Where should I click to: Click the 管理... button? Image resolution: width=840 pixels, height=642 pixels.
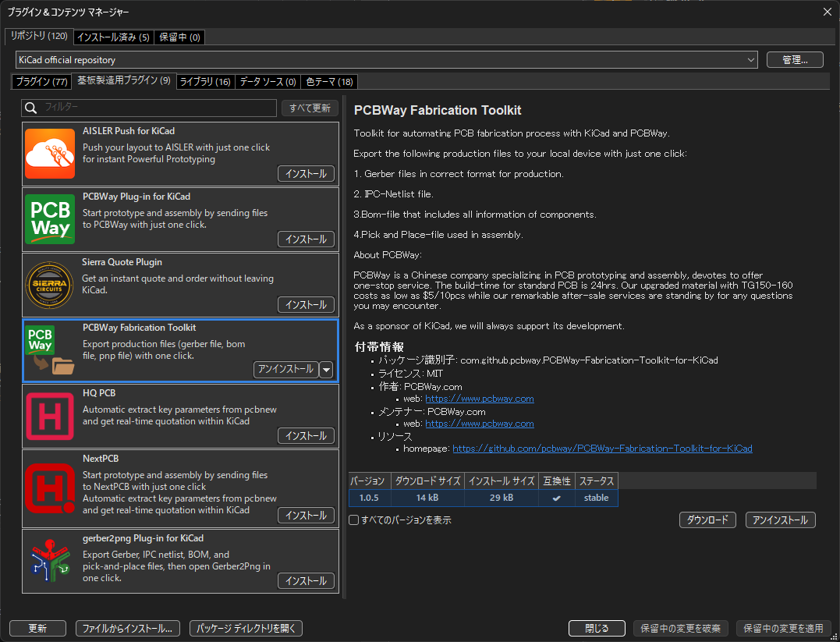795,59
